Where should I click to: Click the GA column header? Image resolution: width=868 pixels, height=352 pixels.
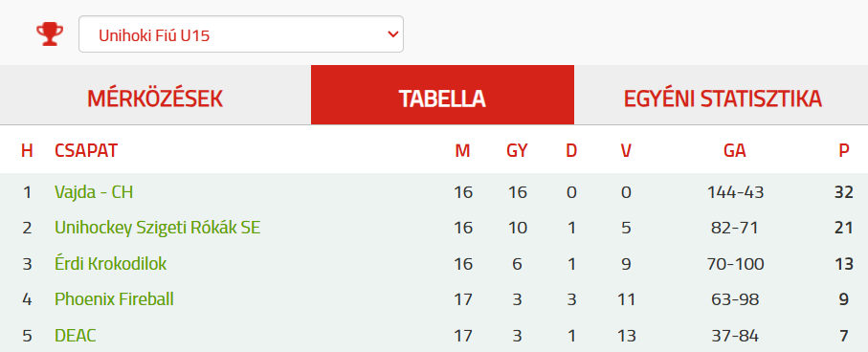[x=735, y=150]
